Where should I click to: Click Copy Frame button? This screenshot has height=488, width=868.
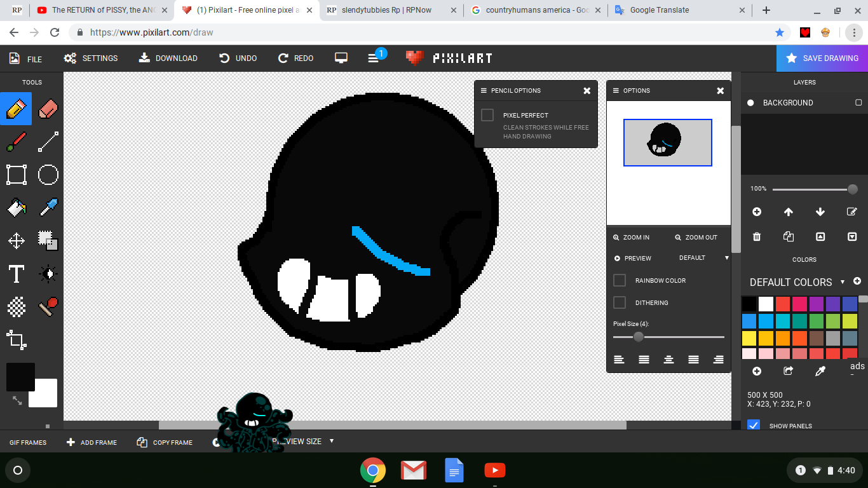coord(165,442)
